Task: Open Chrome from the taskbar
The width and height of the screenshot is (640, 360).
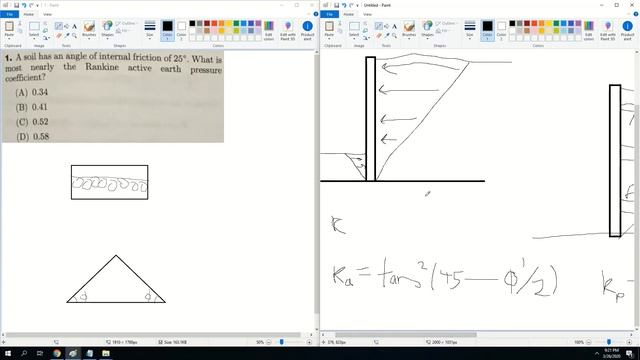Action: (57, 353)
